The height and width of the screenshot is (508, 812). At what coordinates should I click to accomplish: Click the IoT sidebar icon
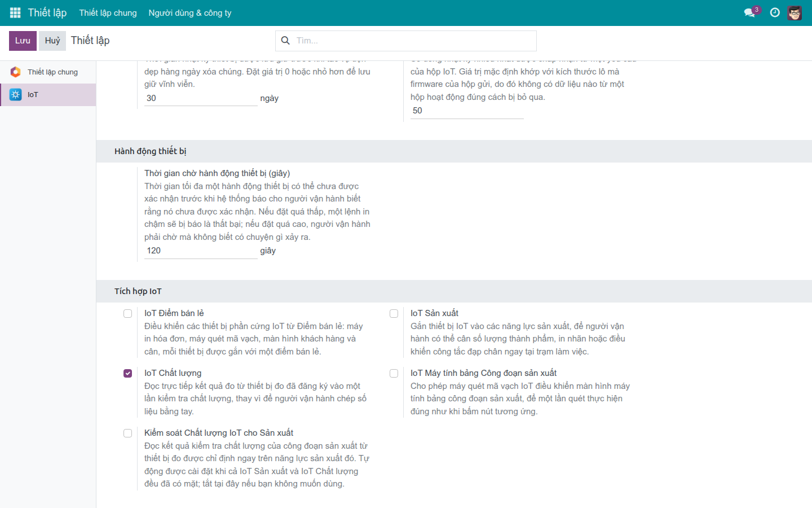click(16, 94)
